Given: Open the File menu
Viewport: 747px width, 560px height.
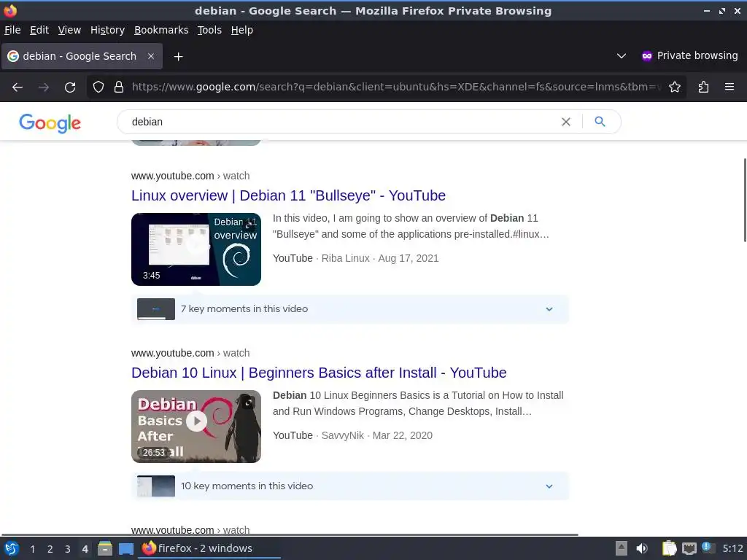Looking at the screenshot, I should point(12,30).
